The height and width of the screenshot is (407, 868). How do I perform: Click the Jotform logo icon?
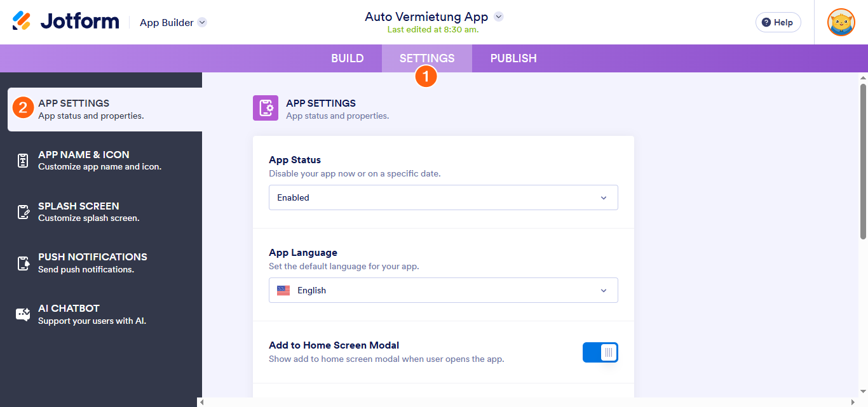[22, 22]
